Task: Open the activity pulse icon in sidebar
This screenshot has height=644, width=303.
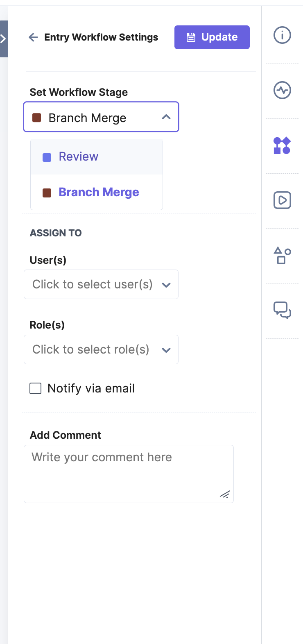Action: coord(282,90)
